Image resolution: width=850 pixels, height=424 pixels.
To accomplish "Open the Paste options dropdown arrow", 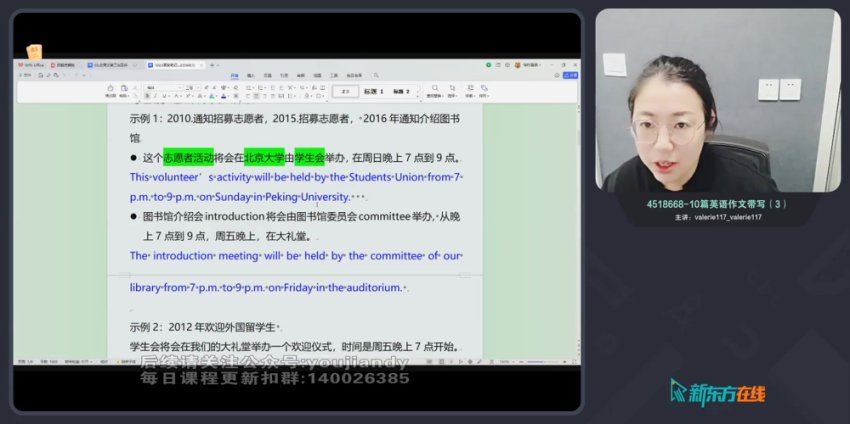I will point(128,95).
